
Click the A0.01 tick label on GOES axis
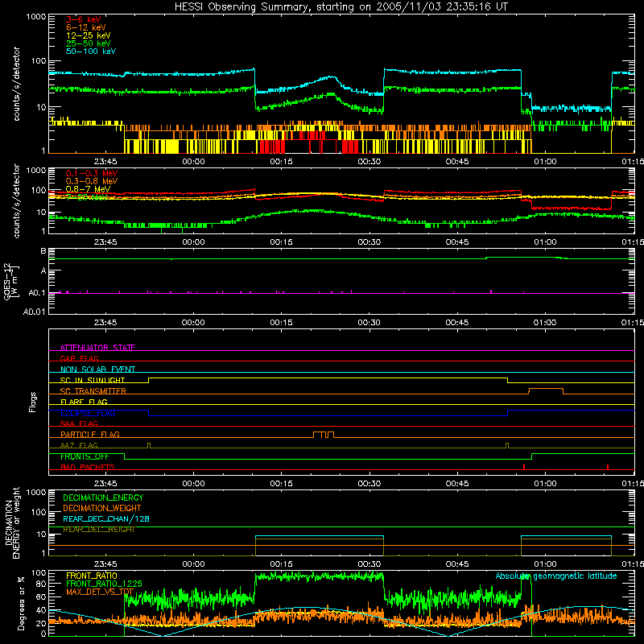point(35,312)
